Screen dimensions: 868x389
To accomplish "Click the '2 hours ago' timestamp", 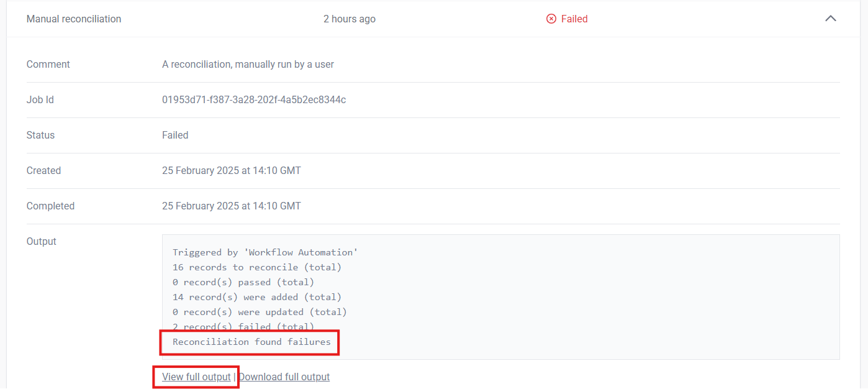I will [349, 19].
